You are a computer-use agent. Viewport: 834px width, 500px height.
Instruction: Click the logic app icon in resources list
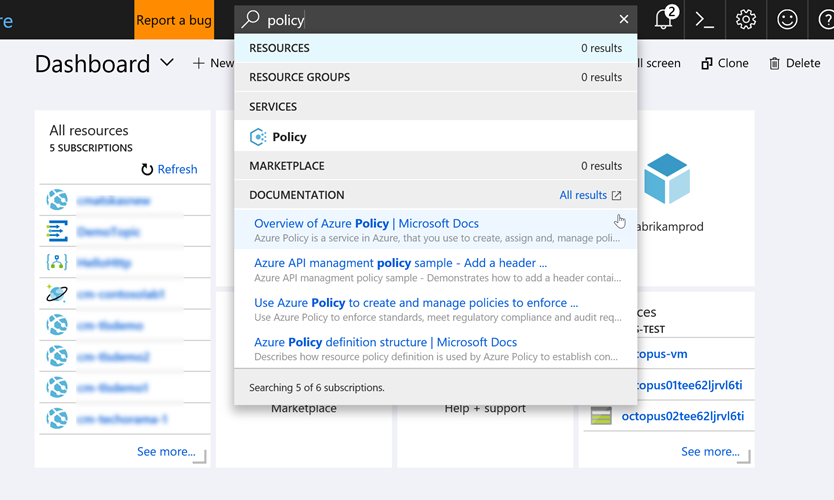[x=57, y=262]
